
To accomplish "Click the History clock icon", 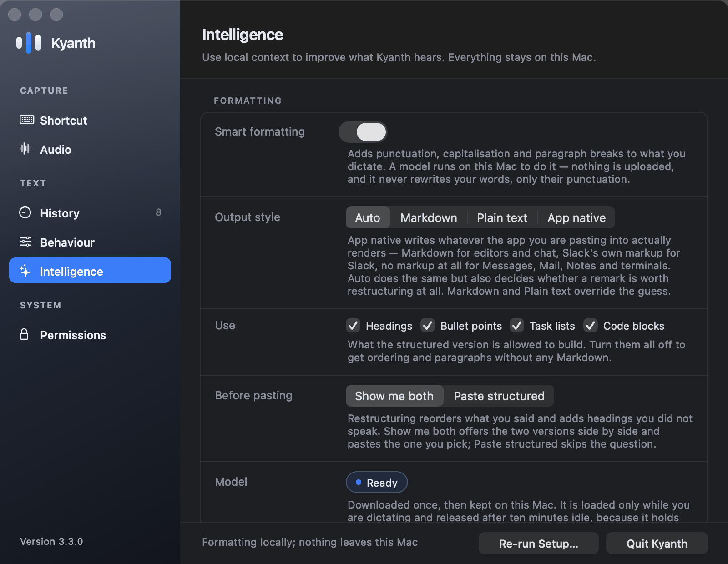I will 25,212.
